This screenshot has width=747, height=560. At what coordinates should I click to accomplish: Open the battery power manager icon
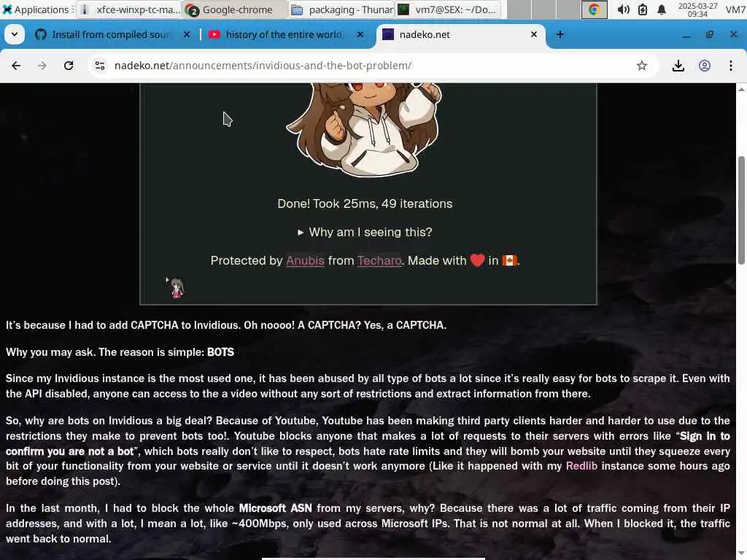point(643,9)
